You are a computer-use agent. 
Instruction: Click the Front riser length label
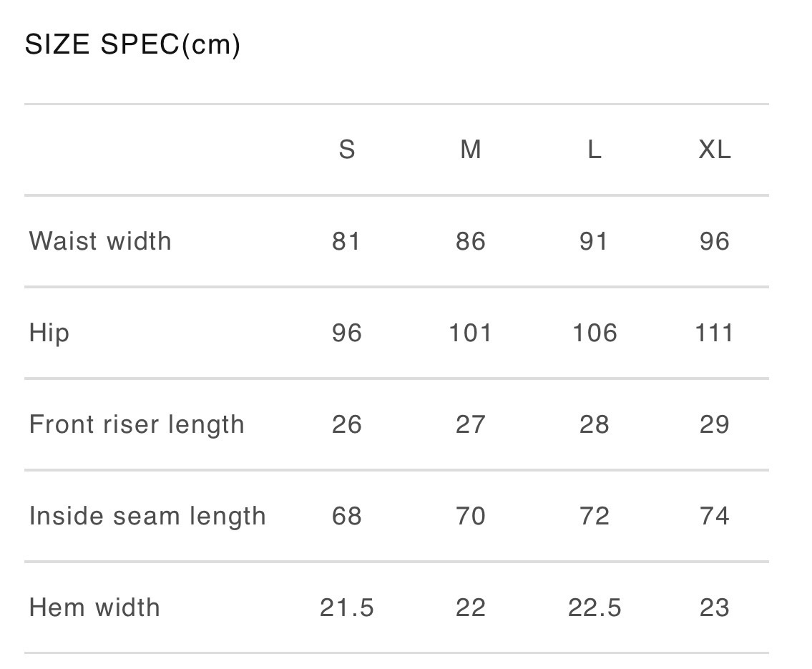[137, 424]
